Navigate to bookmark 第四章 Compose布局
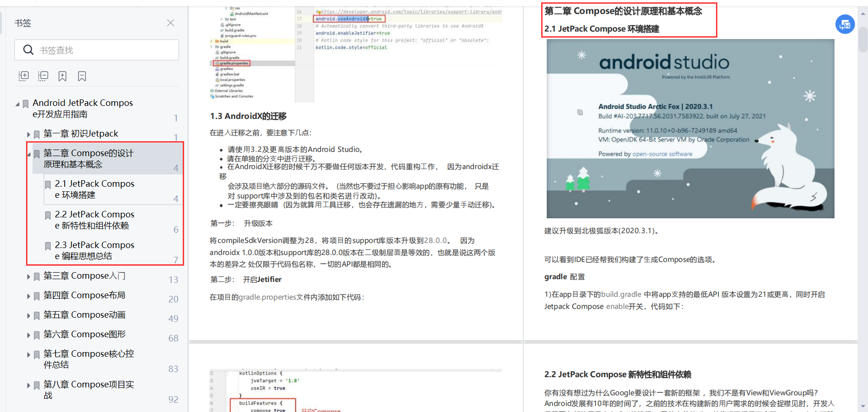 (x=84, y=295)
